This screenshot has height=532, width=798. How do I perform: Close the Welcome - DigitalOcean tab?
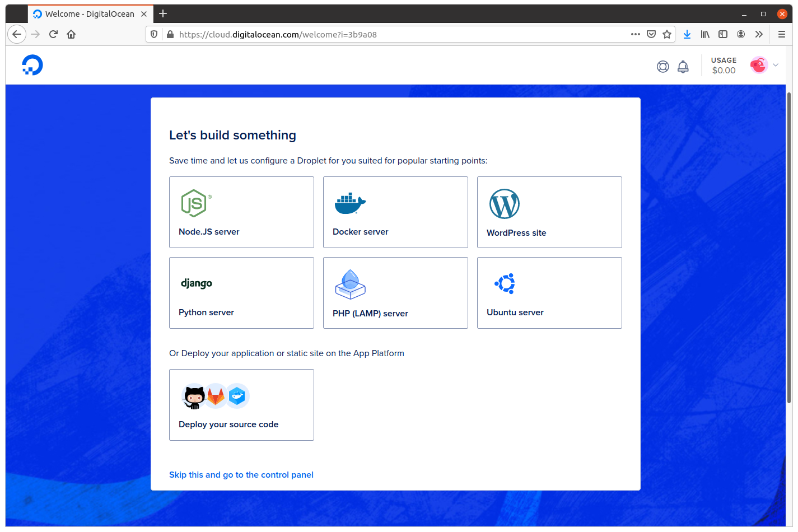coord(144,14)
